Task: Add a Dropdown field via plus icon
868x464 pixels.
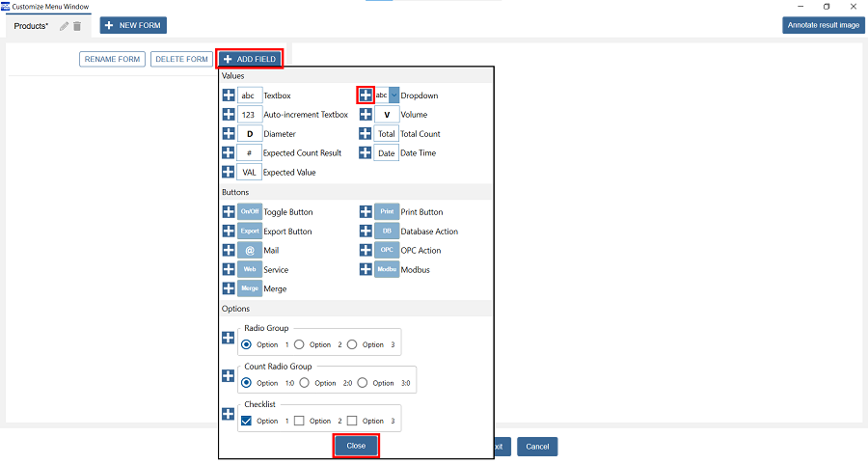Action: pos(366,96)
